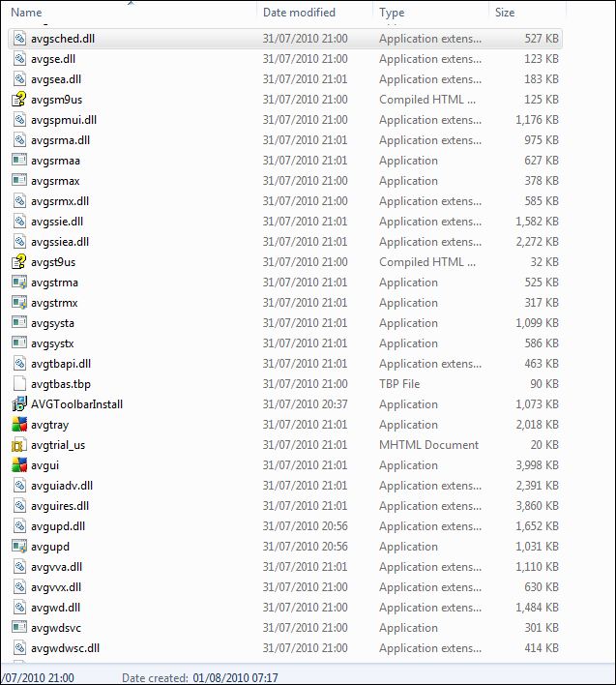Click Compiled HTML type of avgsm9us
616x685 pixels.
click(427, 100)
